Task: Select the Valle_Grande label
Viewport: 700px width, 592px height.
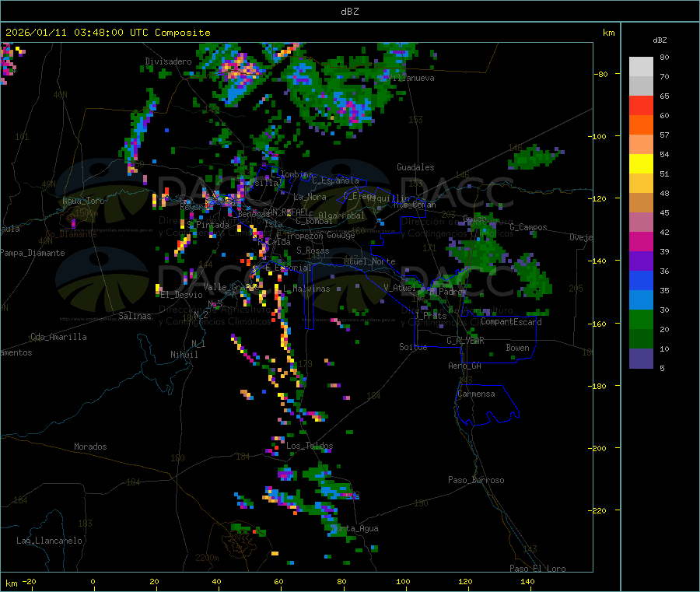Action: coord(230,287)
